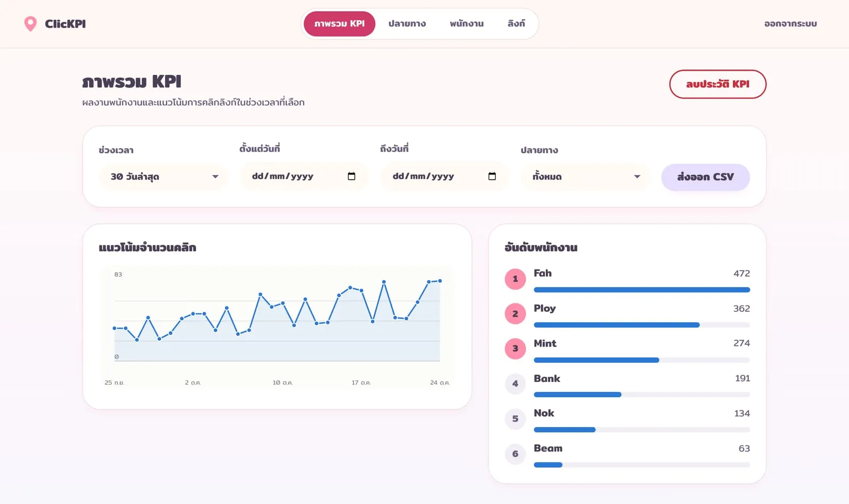This screenshot has height=504, width=849.
Task: Click rank badge 1 next to Fah
Action: [515, 279]
